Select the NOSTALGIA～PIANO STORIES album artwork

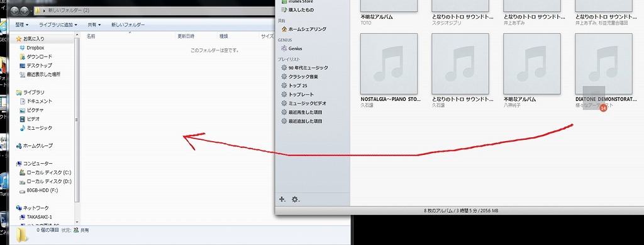pyautogui.click(x=389, y=64)
